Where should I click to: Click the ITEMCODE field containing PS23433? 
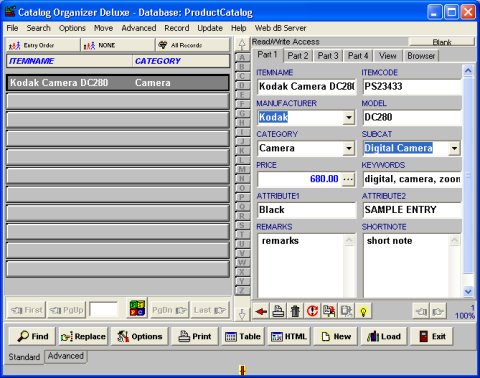412,87
